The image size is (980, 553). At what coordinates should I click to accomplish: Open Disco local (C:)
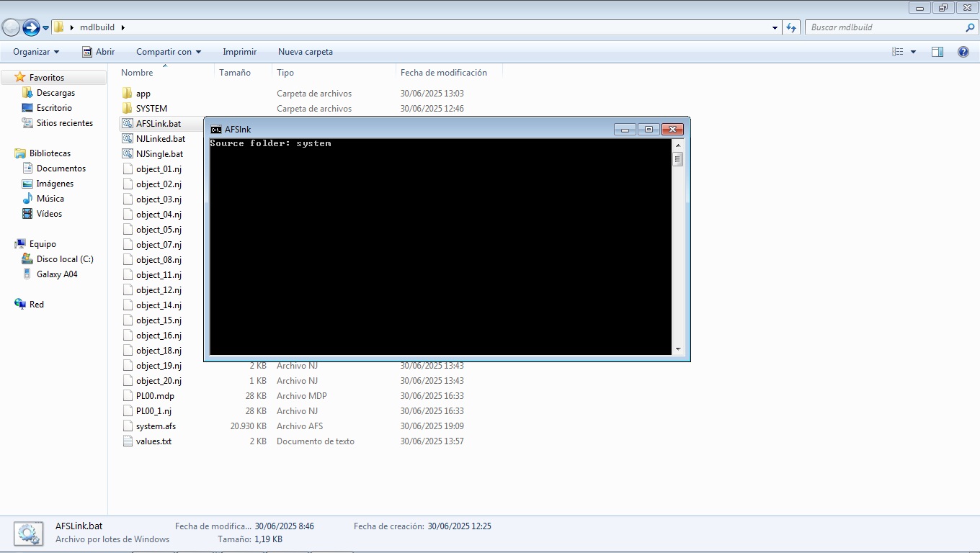click(x=65, y=259)
